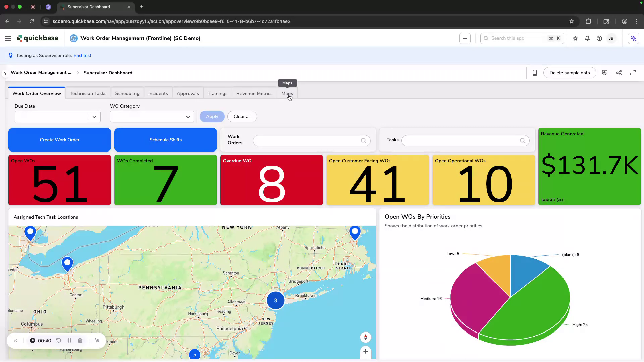Click the map compass reset icon
The height and width of the screenshot is (362, 644).
click(x=365, y=337)
